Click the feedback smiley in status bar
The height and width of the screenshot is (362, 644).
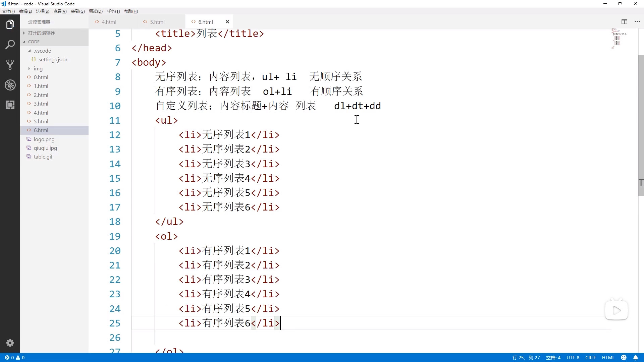click(x=624, y=358)
